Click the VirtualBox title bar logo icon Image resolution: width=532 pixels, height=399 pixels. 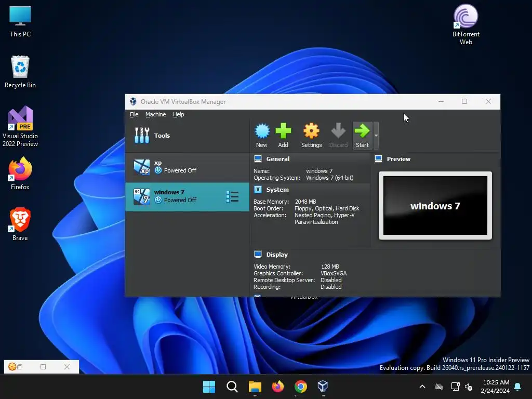click(133, 101)
